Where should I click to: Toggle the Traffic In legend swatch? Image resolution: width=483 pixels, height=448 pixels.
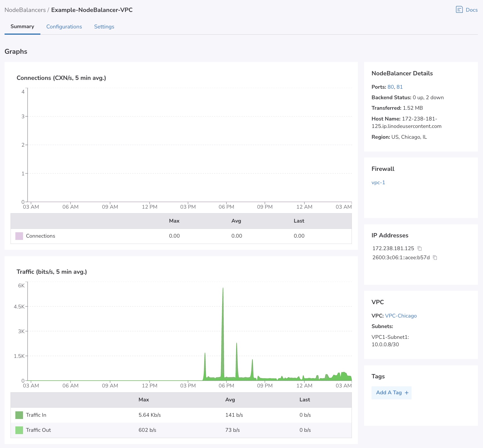pos(19,415)
